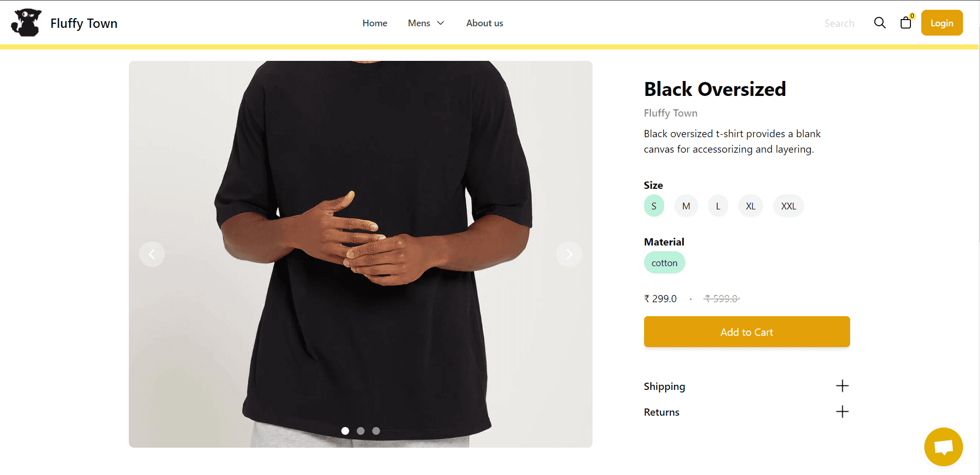Viewport: 980px width, 475px height.
Task: Show next product image arrow
Action: (x=569, y=254)
